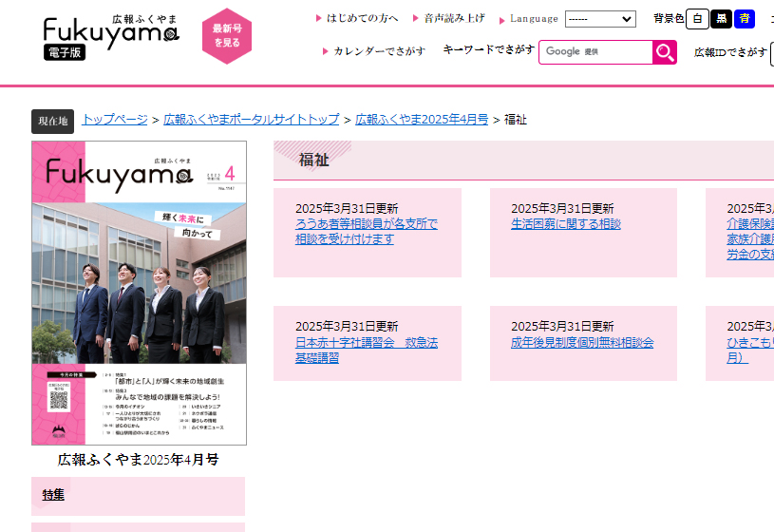This screenshot has height=532, width=774.
Task: Open 広報ふくやまポータルサイトトップ breadcrumb
Action: point(252,120)
